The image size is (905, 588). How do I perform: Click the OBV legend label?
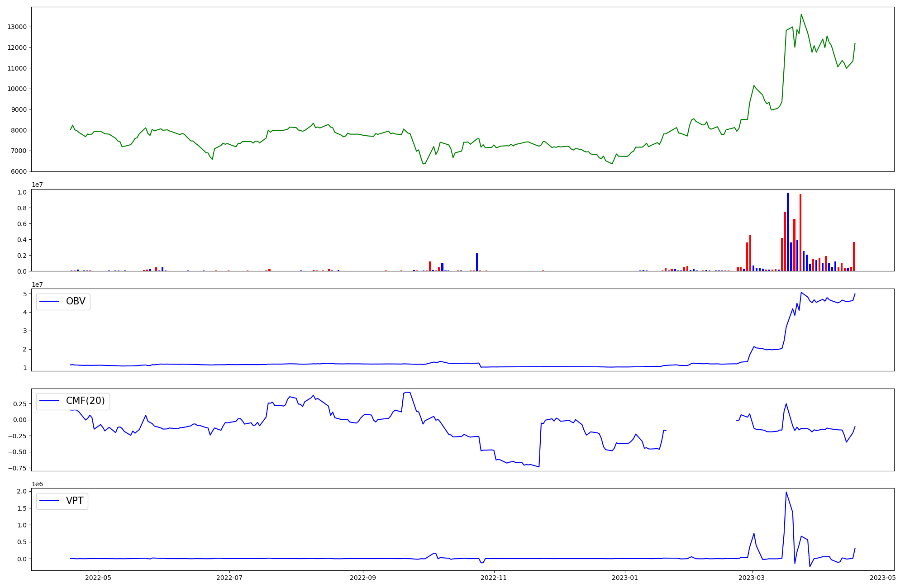[76, 301]
